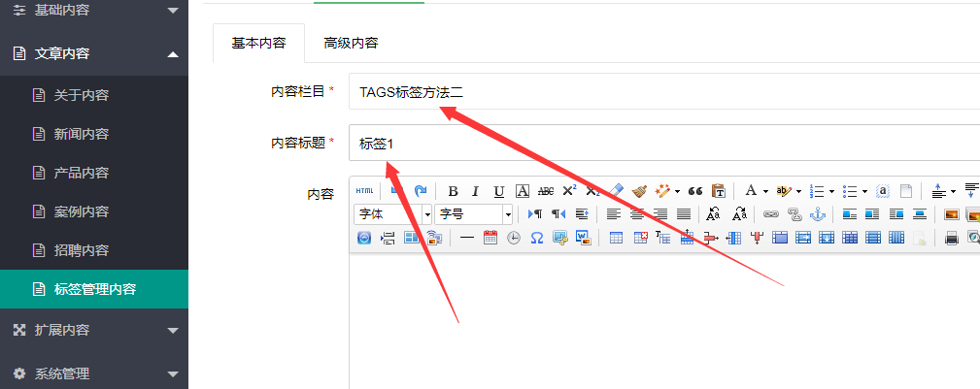The height and width of the screenshot is (389, 980).
Task: Insert an anchor in the editor
Action: (817, 214)
